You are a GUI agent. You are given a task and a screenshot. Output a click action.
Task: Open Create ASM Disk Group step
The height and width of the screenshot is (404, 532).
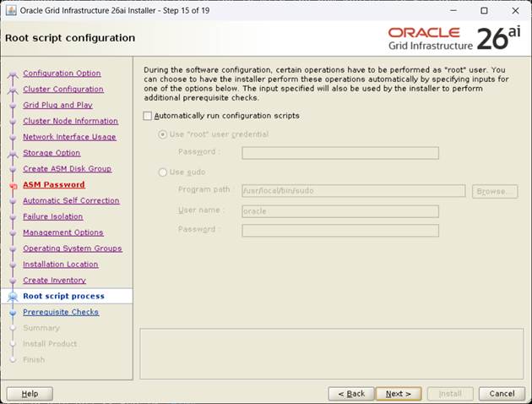point(68,169)
